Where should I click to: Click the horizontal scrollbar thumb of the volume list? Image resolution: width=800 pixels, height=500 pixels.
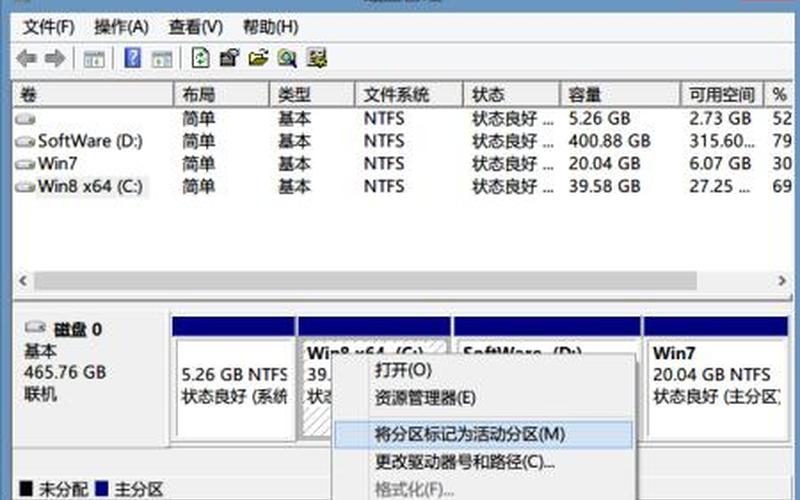(365, 281)
